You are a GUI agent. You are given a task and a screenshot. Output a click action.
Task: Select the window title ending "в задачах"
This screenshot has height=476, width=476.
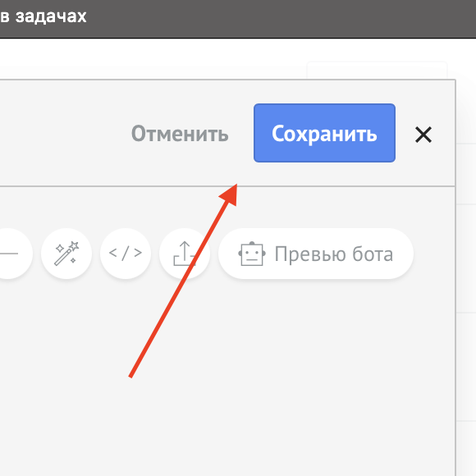[43, 16]
